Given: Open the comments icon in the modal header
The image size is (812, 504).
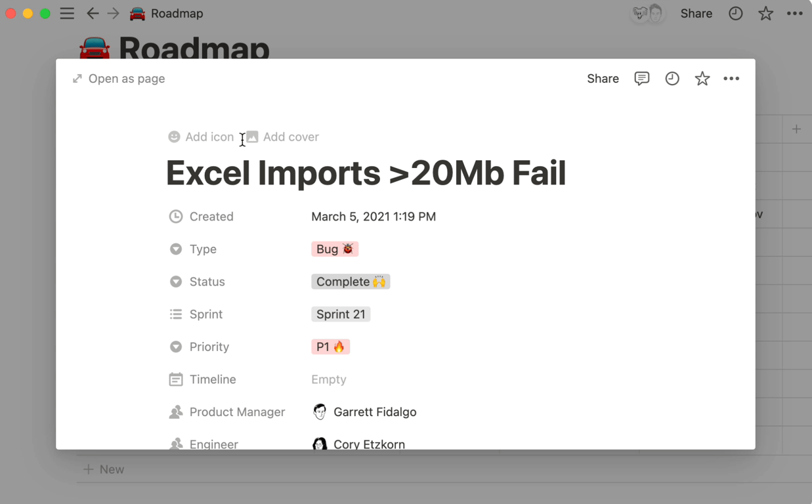Looking at the screenshot, I should tap(641, 79).
